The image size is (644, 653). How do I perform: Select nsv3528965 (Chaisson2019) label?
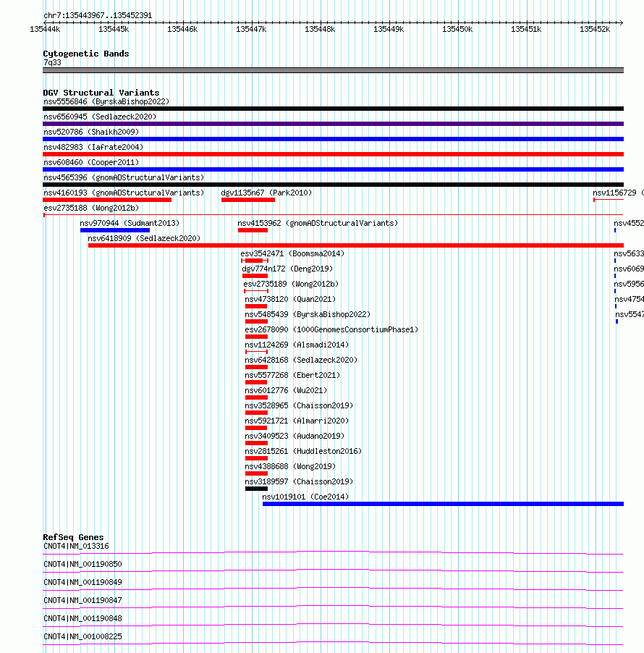click(x=299, y=405)
